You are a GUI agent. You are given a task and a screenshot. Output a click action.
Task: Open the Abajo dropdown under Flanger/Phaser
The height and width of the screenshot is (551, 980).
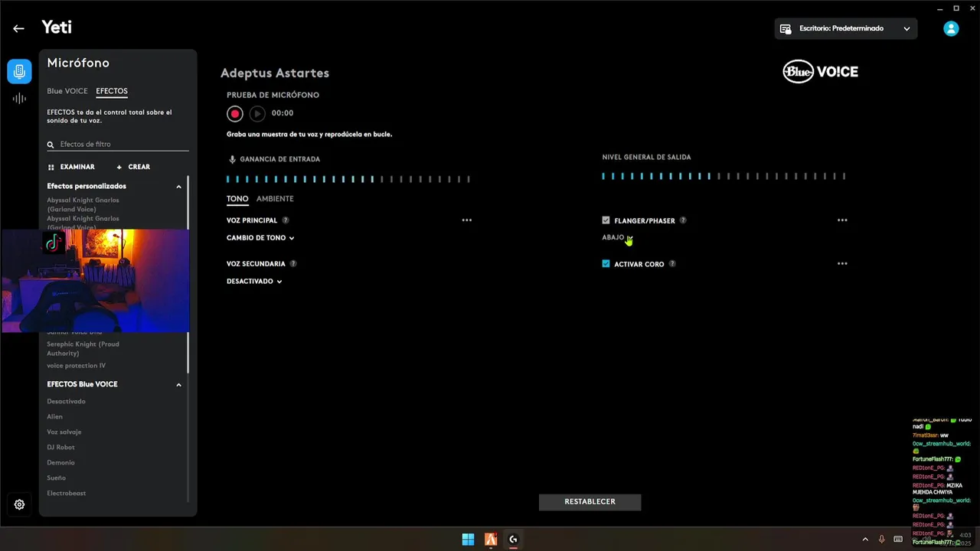pyautogui.click(x=617, y=238)
